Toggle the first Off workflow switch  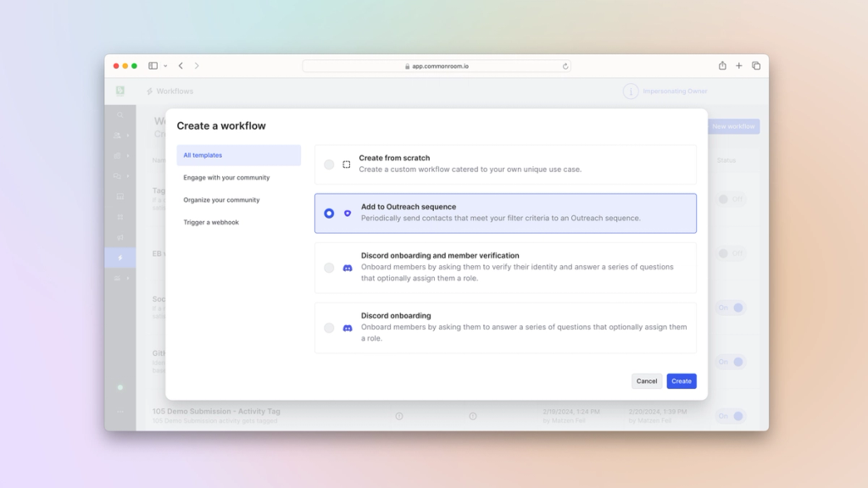(731, 199)
